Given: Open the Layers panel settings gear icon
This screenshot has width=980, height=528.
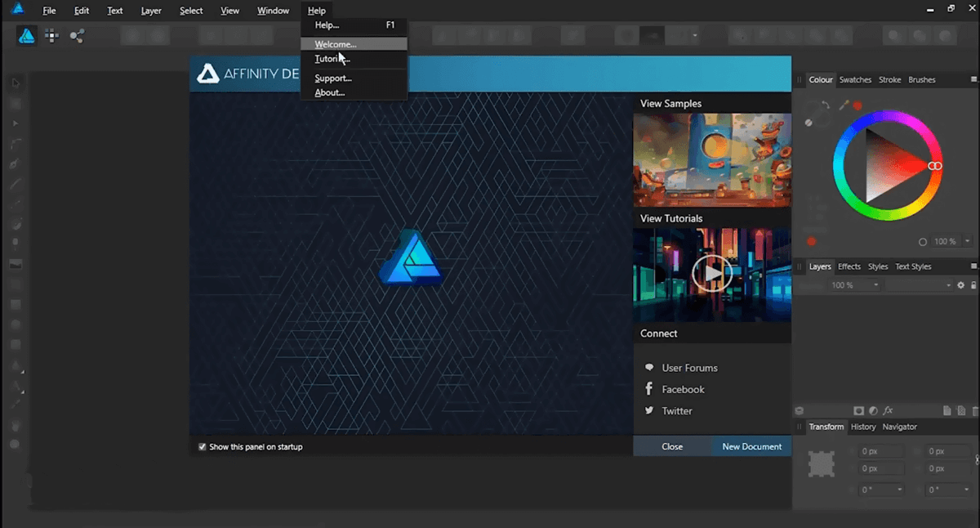Looking at the screenshot, I should tap(961, 284).
